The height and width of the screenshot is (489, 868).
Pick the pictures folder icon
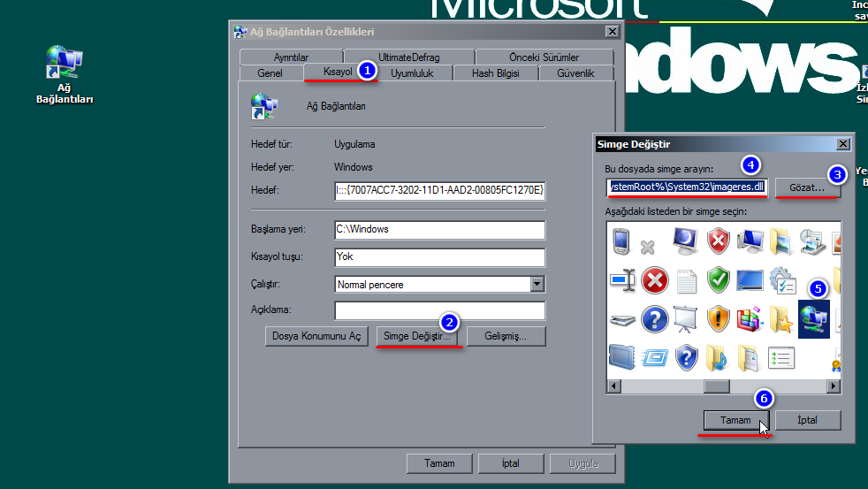coord(780,241)
